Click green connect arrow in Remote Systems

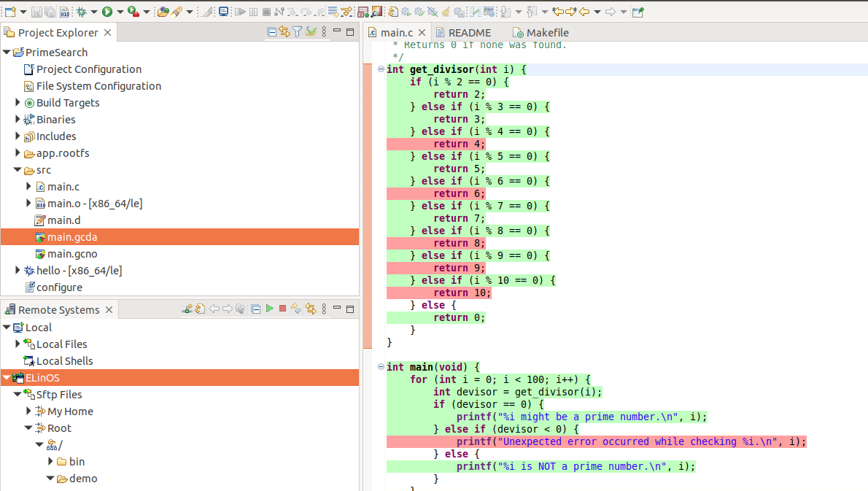point(269,309)
